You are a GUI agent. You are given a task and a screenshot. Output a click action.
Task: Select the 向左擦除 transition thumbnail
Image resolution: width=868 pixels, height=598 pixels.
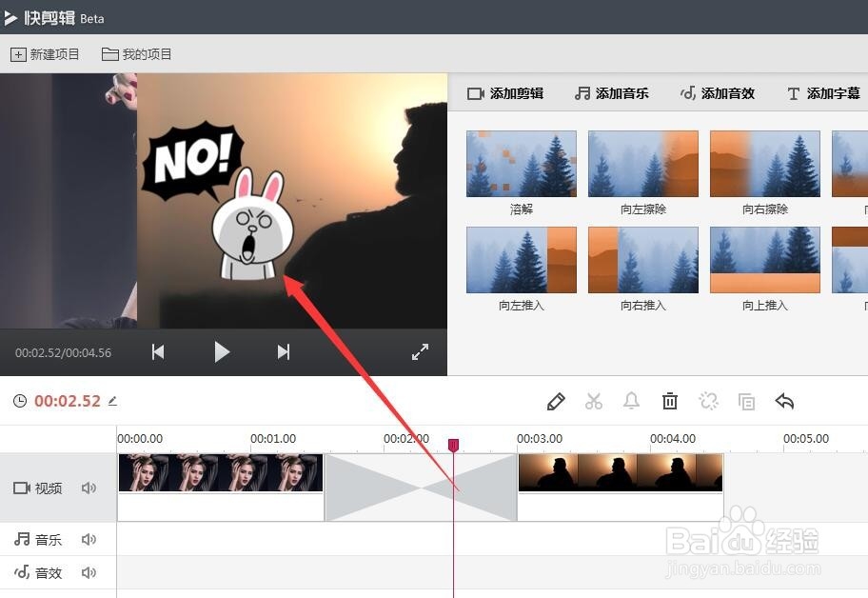pyautogui.click(x=643, y=164)
